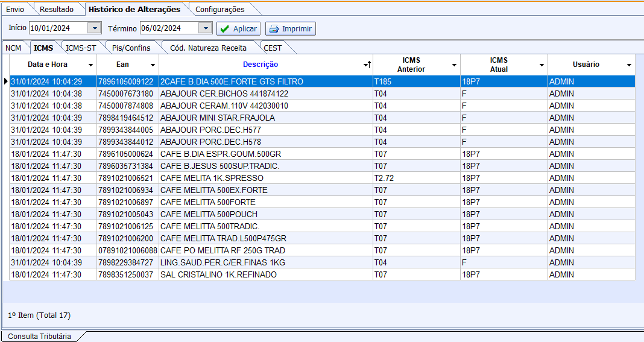The height and width of the screenshot is (342, 644).
Task: Open Ean column filter arrow
Action: 153,65
